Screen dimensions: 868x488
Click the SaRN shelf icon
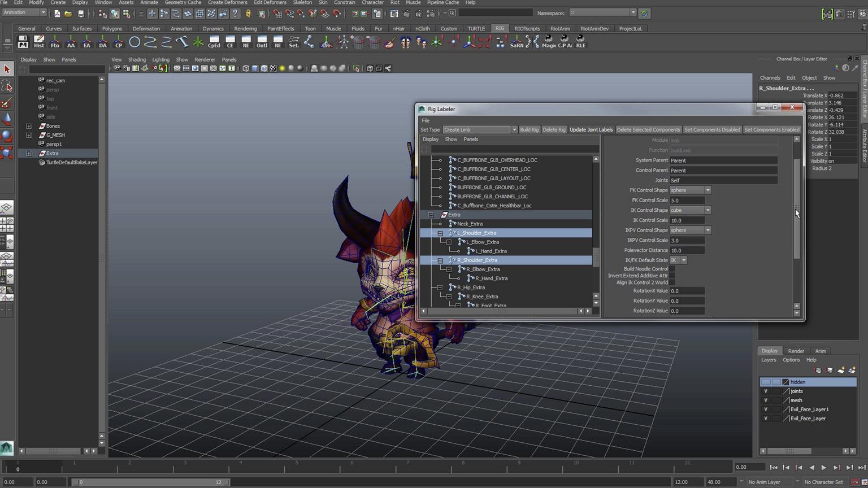(x=517, y=42)
